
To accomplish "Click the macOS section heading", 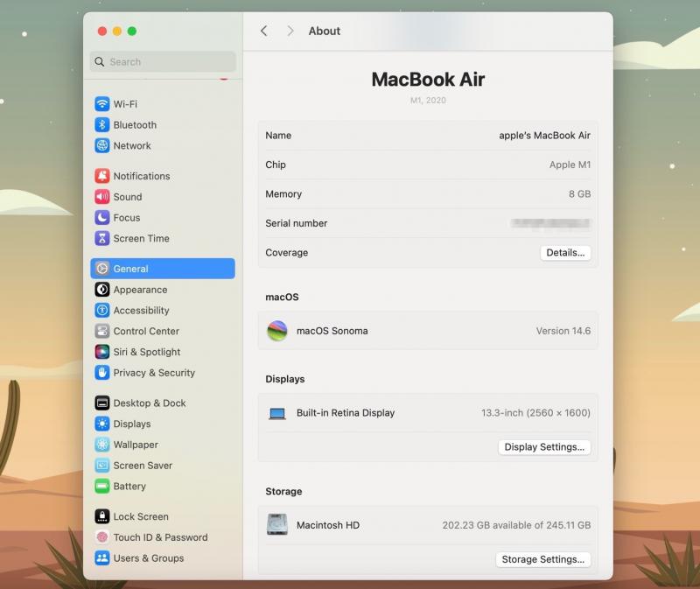I will [x=282, y=297].
